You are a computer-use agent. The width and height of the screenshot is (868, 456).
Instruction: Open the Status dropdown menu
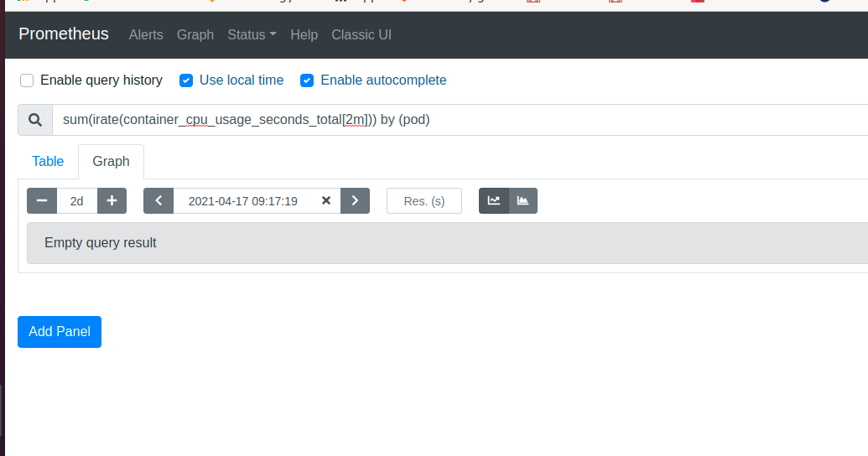(x=252, y=35)
